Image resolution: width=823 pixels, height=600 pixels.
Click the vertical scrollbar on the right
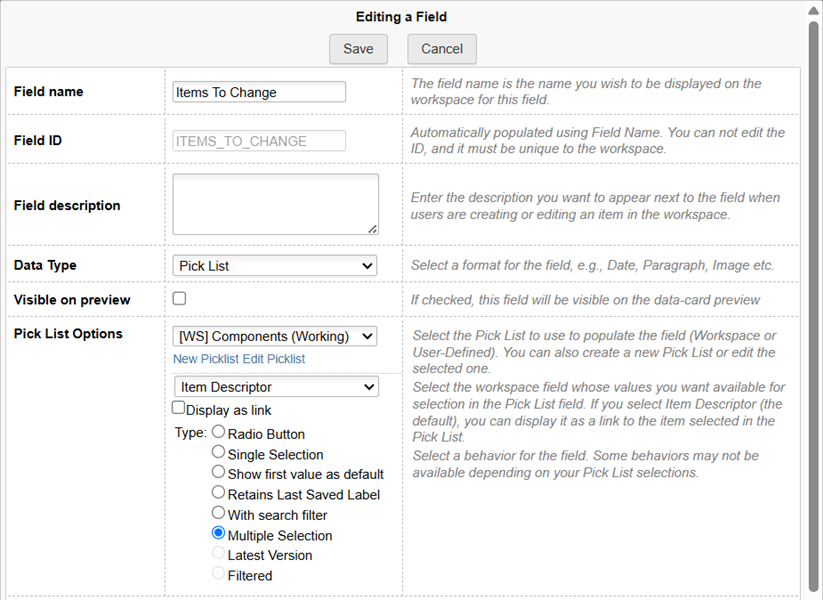pos(813,300)
